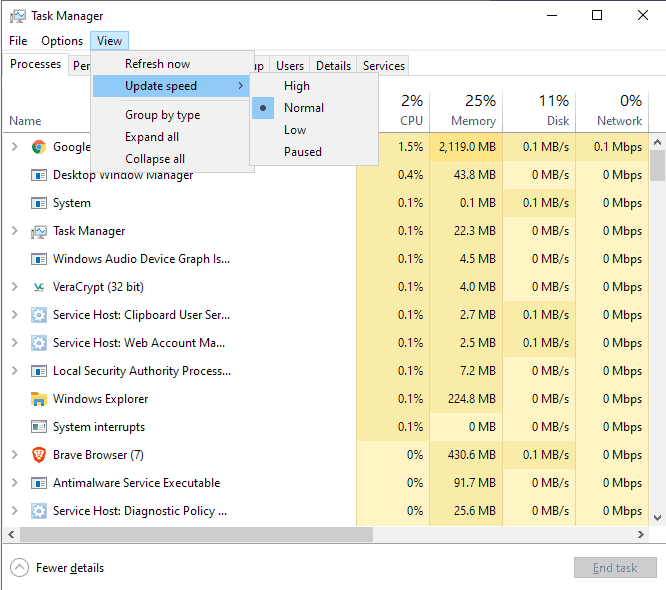This screenshot has height=590, width=666.
Task: Click the 224.8 MB memory value
Action: [472, 399]
